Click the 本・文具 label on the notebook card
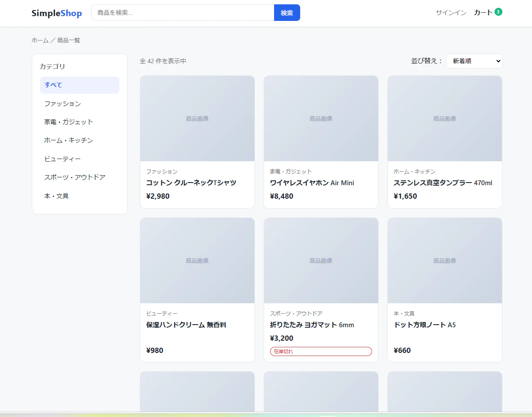Image resolution: width=532 pixels, height=417 pixels. [404, 314]
